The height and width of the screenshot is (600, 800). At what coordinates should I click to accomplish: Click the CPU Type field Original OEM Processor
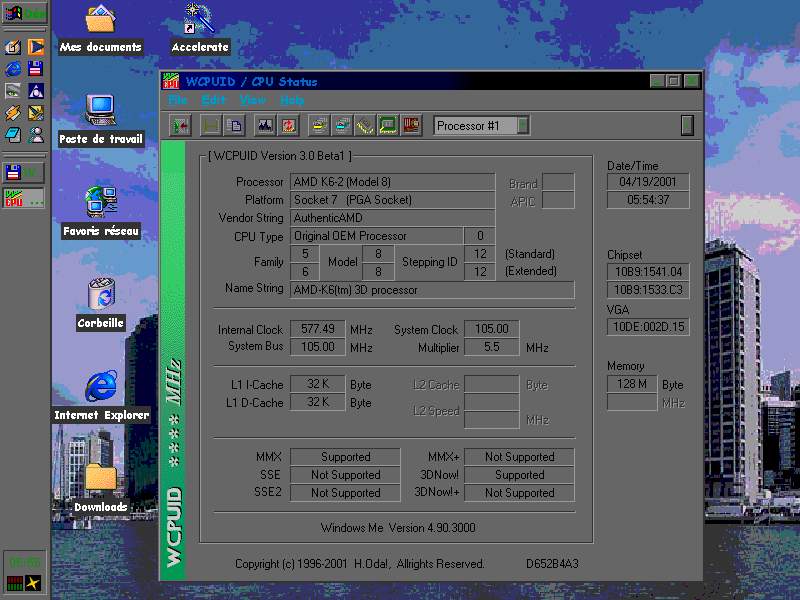[x=377, y=236]
